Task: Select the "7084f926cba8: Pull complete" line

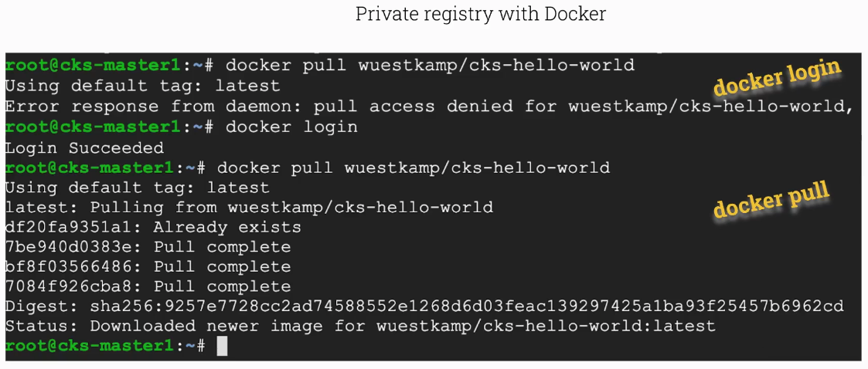Action: pyautogui.click(x=148, y=287)
